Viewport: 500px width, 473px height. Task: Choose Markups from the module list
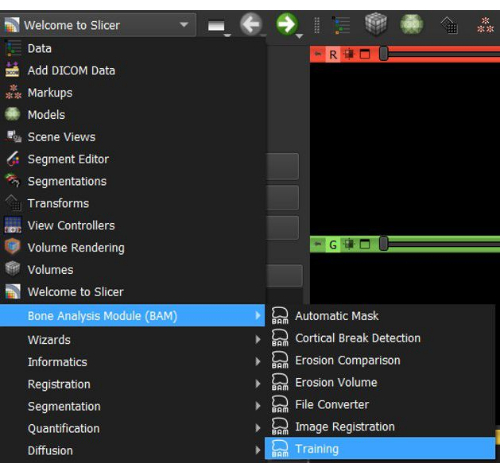click(133, 93)
